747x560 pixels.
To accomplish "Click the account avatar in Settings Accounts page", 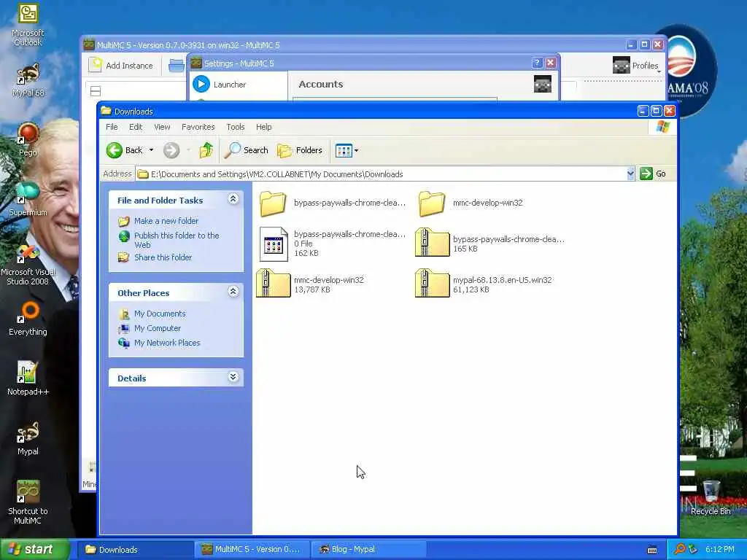I will click(x=542, y=84).
